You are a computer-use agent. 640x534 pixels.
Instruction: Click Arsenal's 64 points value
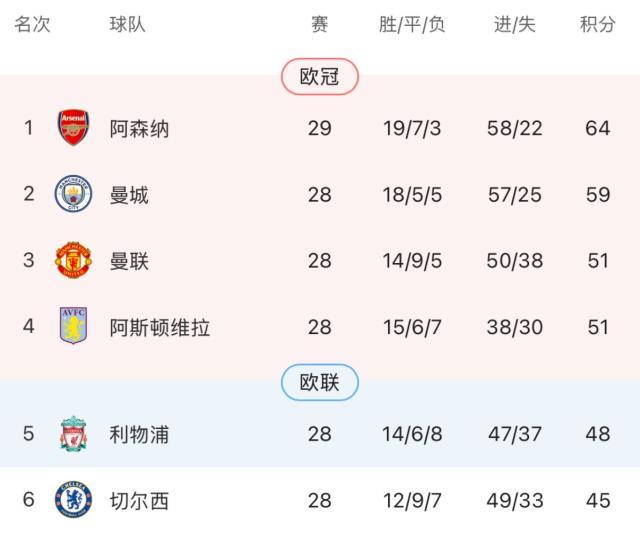(x=597, y=128)
